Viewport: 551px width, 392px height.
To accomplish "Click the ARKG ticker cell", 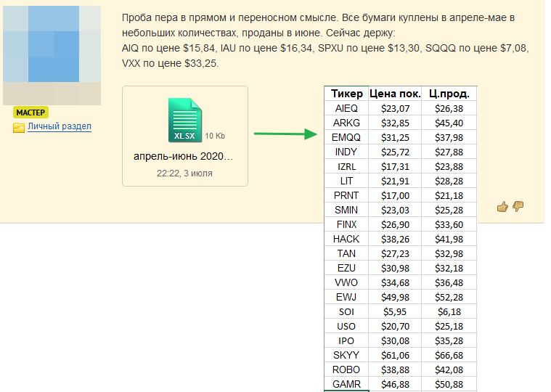I will pos(346,123).
